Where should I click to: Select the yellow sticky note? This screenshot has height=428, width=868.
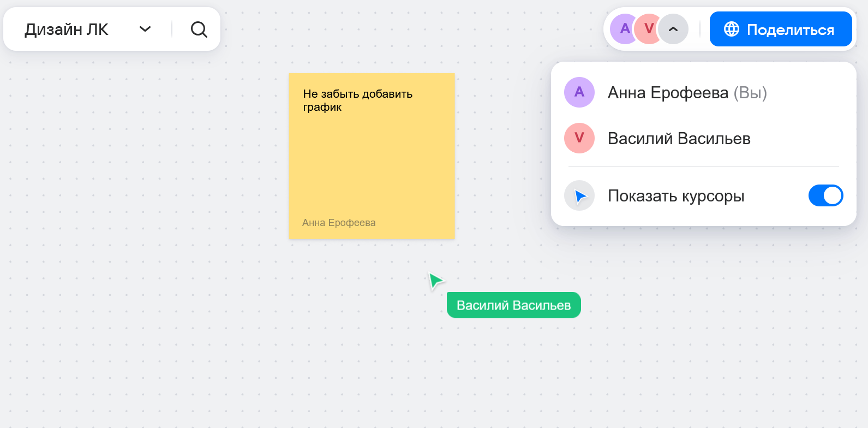tap(372, 164)
